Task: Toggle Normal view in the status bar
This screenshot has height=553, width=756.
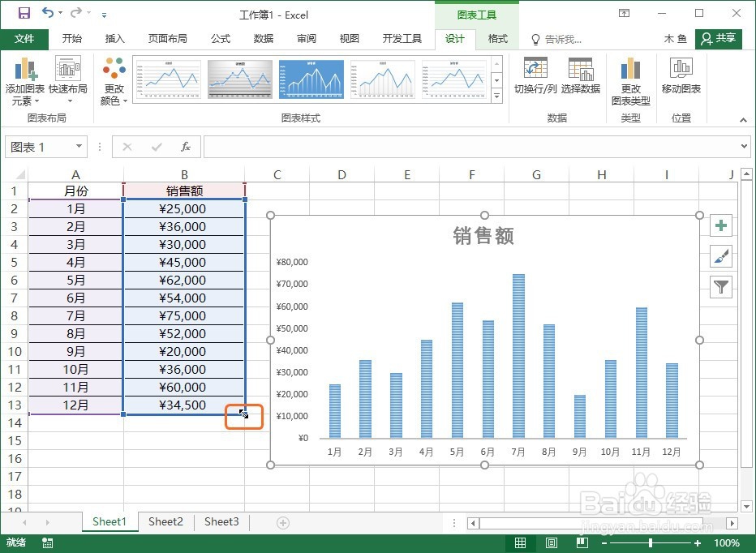Action: [x=520, y=542]
